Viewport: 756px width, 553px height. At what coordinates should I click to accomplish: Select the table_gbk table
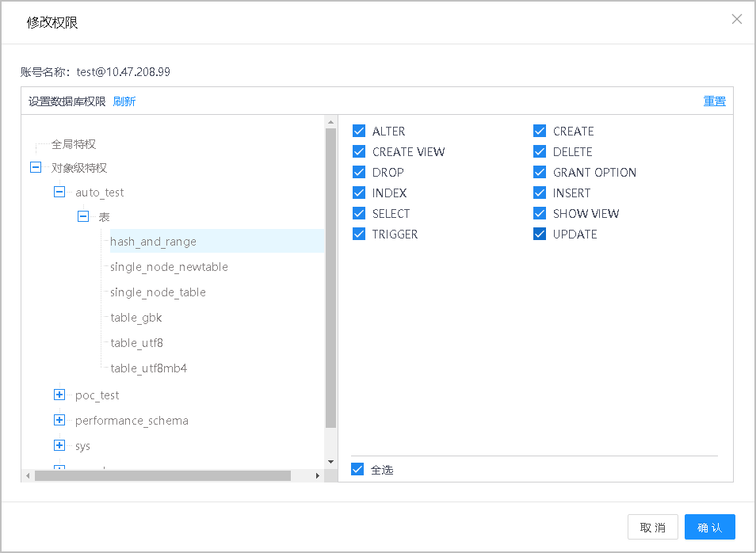[136, 318]
